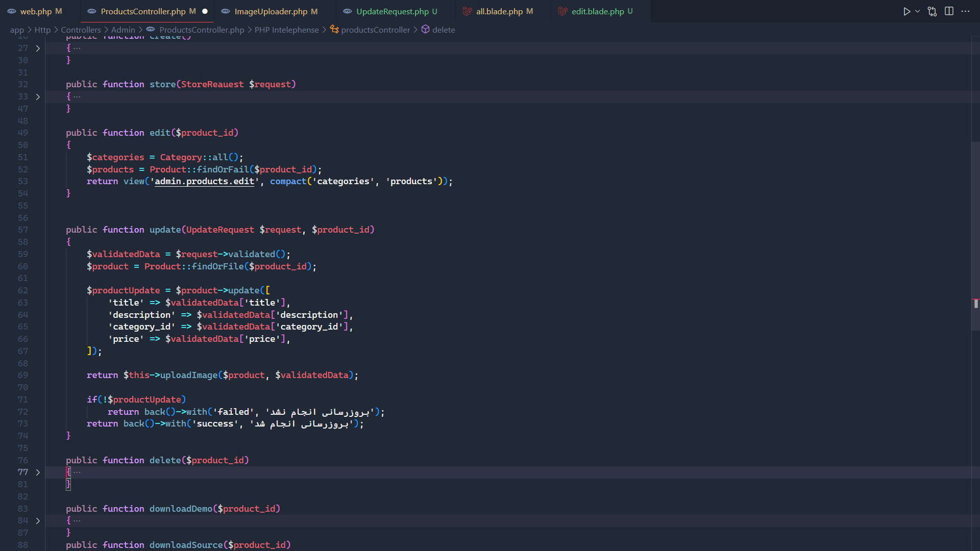Click 'edit' function name on line 49
The image size is (980, 551).
coord(160,133)
